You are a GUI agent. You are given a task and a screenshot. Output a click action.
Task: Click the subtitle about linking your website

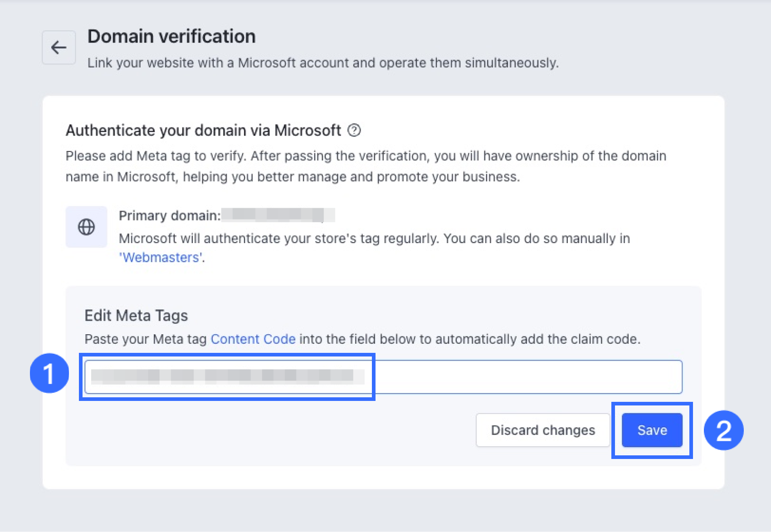(323, 63)
